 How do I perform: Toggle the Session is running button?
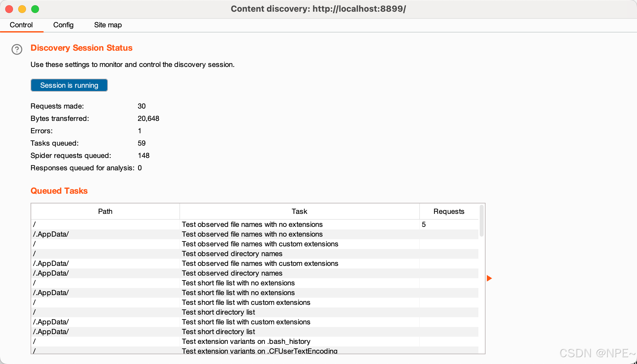coord(69,85)
